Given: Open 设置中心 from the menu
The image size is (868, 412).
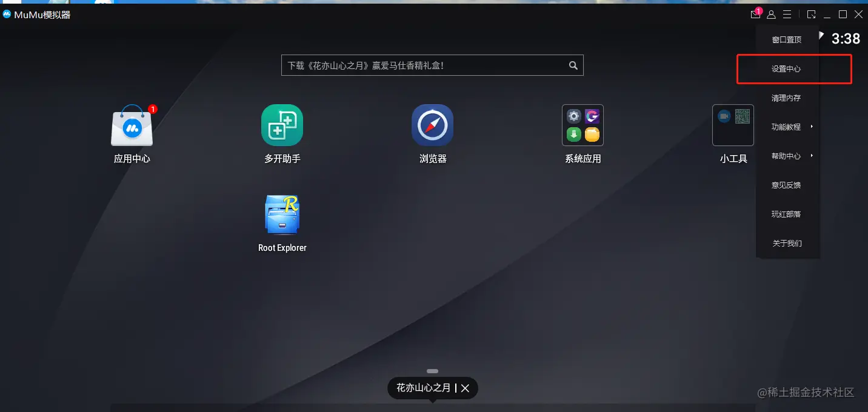Looking at the screenshot, I should pyautogui.click(x=787, y=68).
